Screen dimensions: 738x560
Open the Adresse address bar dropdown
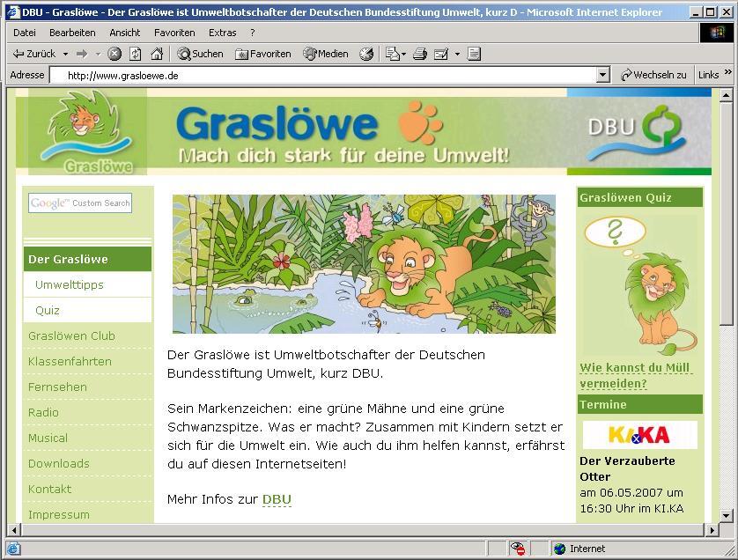click(x=602, y=75)
